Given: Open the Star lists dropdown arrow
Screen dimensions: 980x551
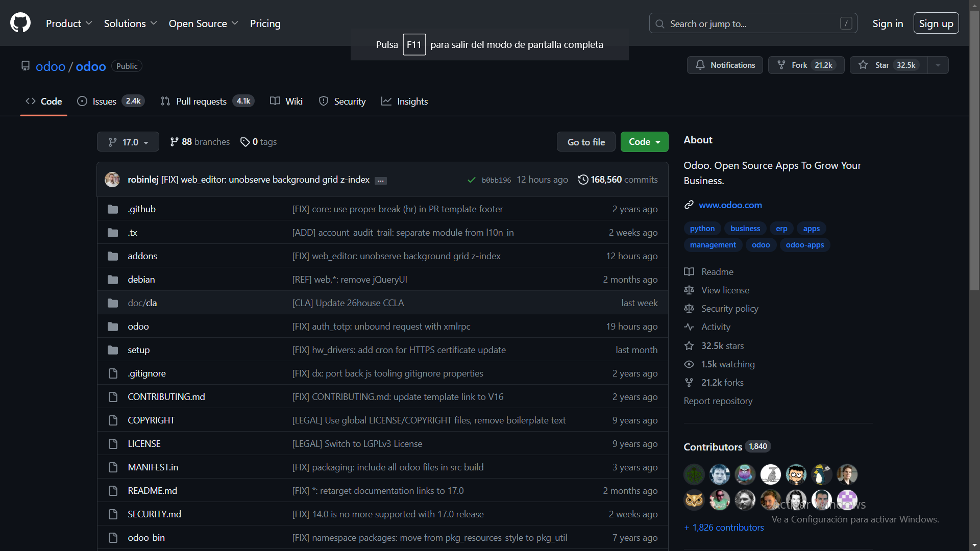Looking at the screenshot, I should (x=938, y=65).
